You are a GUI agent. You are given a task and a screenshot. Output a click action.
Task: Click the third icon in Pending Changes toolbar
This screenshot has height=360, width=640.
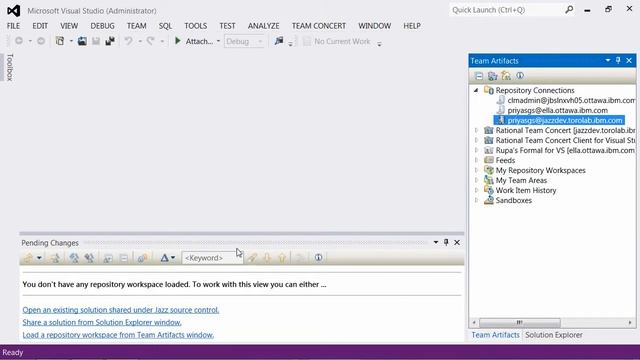tap(74, 258)
